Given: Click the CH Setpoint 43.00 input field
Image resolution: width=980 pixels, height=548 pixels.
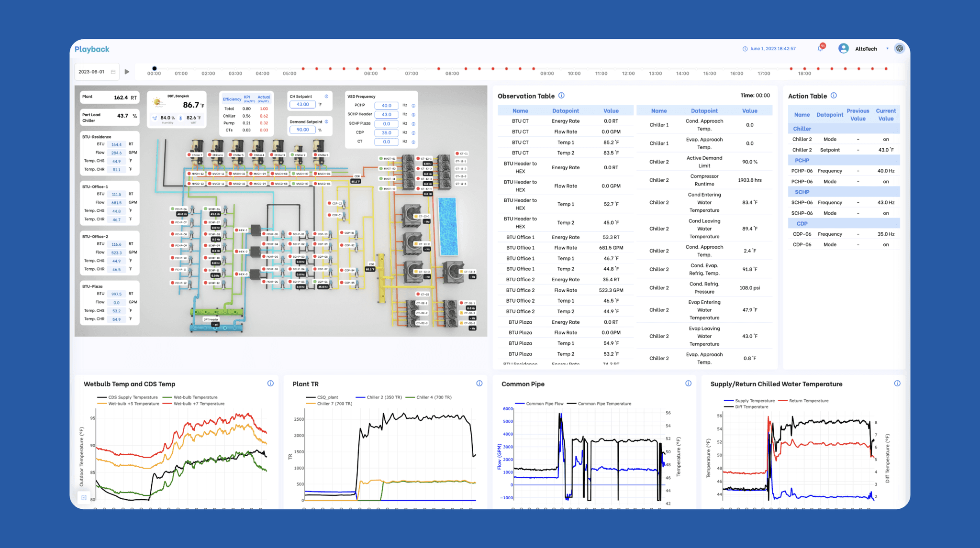Looking at the screenshot, I should pos(302,105).
